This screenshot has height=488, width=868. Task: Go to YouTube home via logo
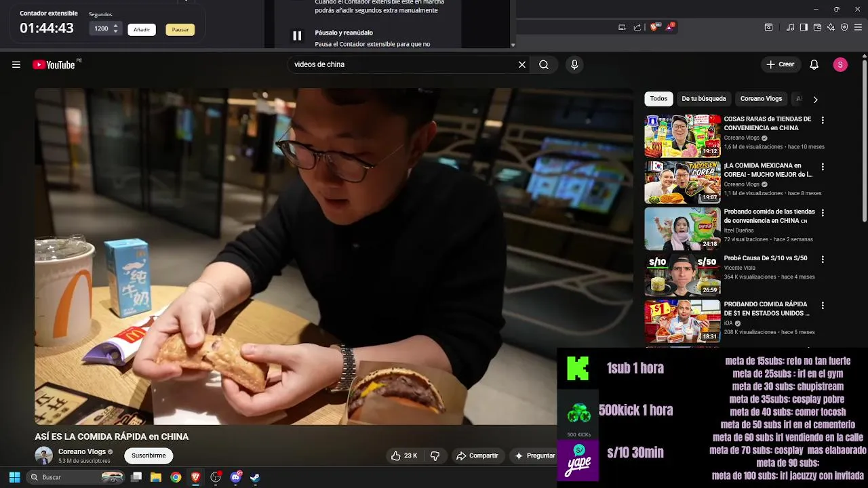(54, 64)
